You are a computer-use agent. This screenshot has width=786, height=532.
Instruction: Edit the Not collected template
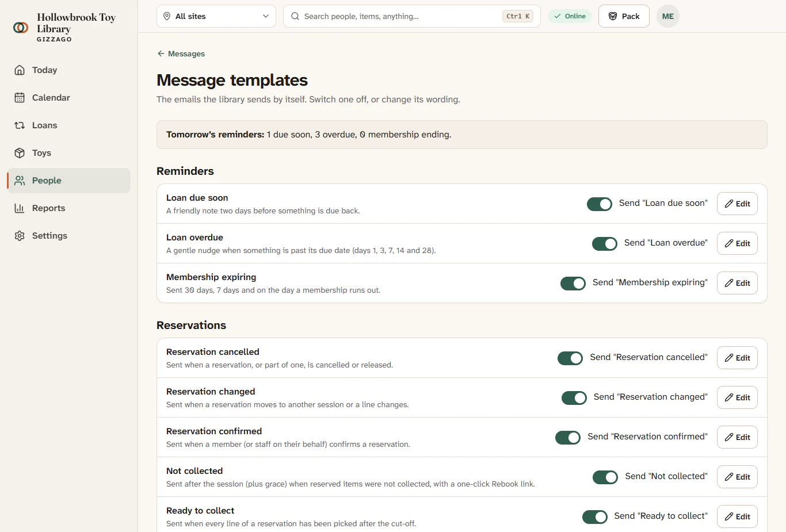coord(737,477)
